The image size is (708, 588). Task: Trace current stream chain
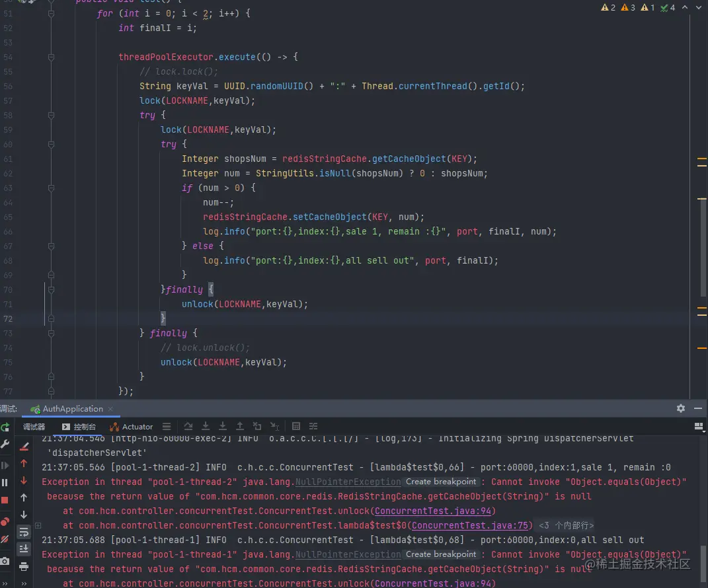pyautogui.click(x=313, y=426)
